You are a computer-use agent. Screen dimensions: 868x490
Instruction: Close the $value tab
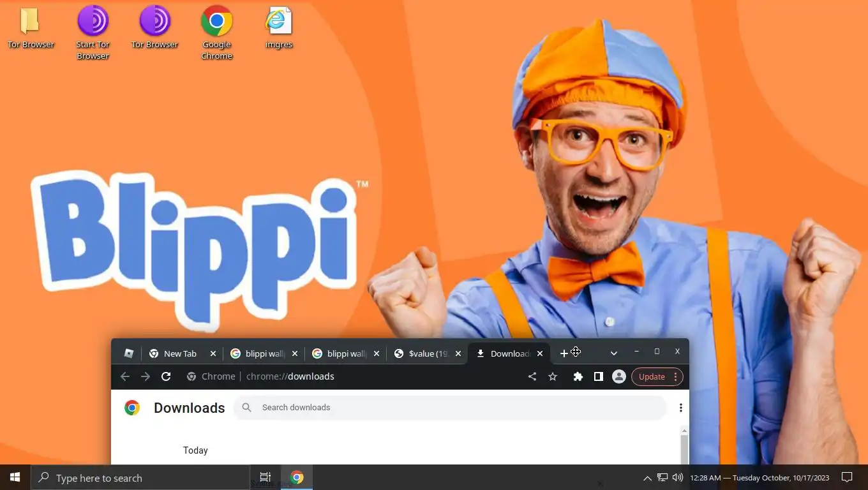point(458,353)
